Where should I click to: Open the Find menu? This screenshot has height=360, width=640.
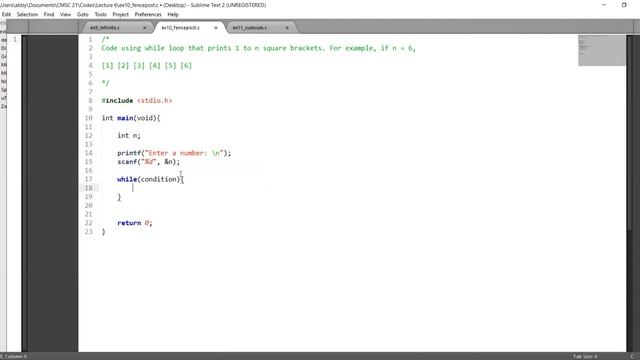coord(49,14)
